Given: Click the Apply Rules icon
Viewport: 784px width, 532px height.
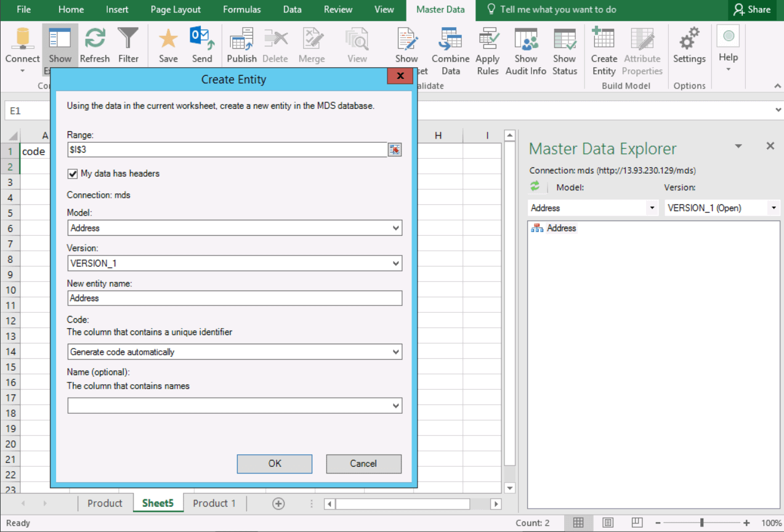Looking at the screenshot, I should click(488, 38).
